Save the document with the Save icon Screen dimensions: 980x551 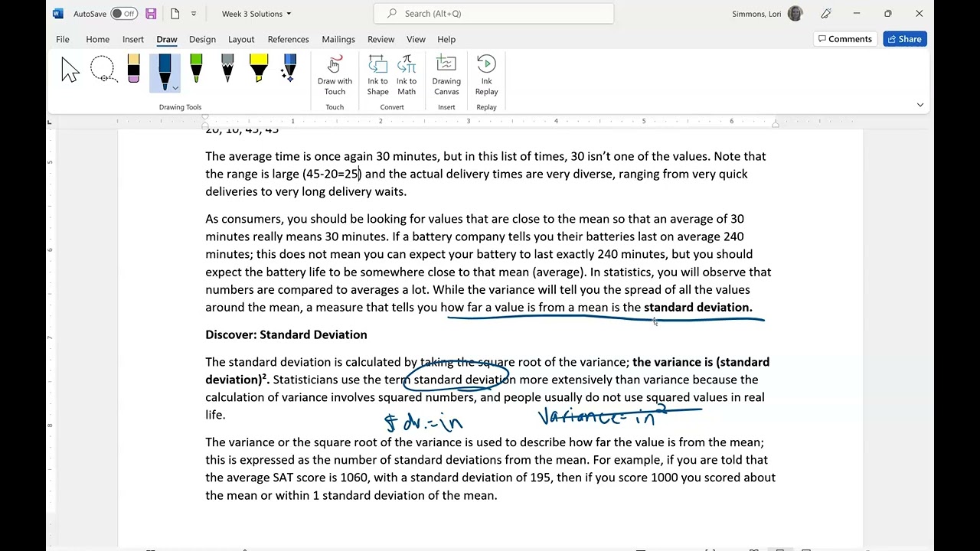click(x=151, y=14)
